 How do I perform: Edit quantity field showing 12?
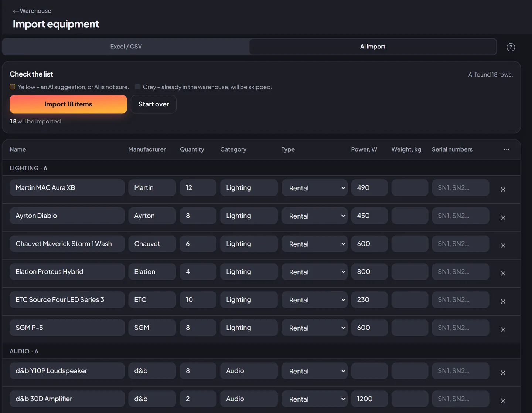198,188
